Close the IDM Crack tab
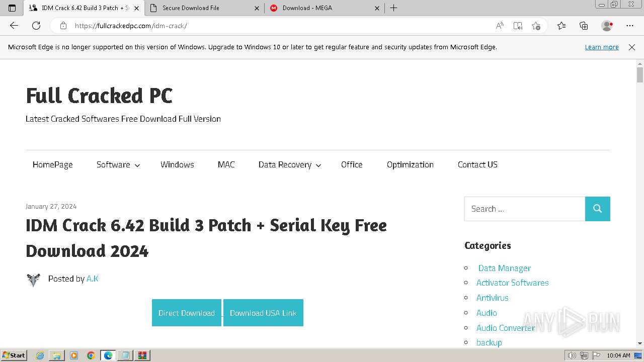 [x=136, y=8]
